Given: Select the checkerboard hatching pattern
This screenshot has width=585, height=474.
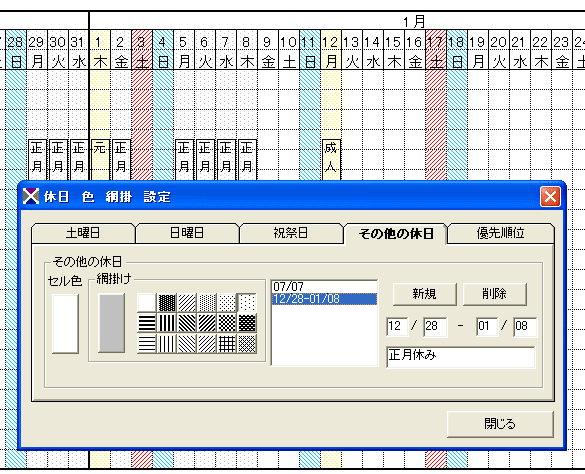Looking at the screenshot, I should tap(227, 323).
